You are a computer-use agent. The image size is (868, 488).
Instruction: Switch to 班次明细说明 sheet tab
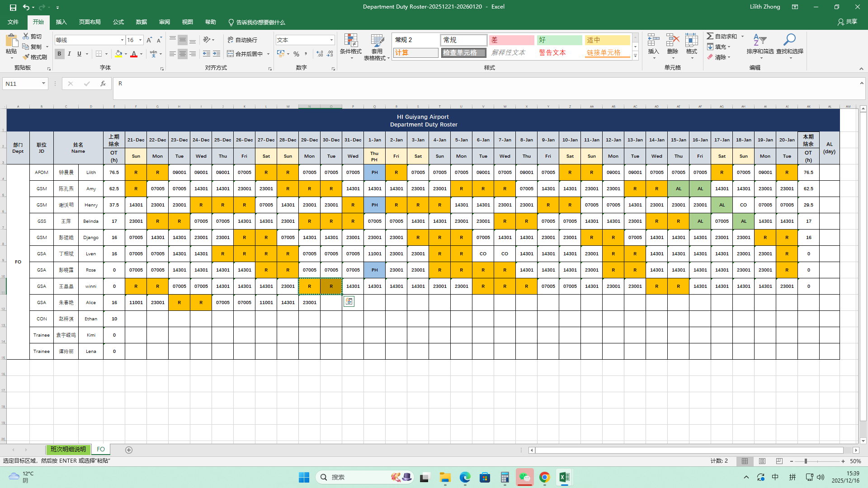coord(68,450)
